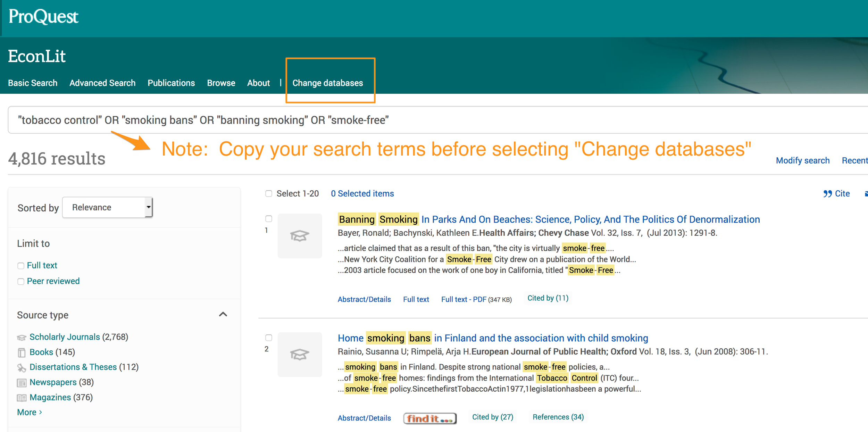Click the Full text limit label
868x432 pixels.
42,265
